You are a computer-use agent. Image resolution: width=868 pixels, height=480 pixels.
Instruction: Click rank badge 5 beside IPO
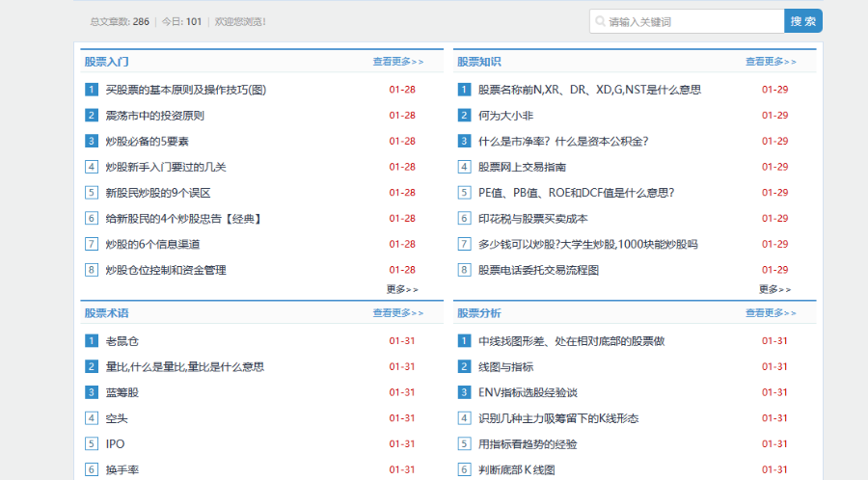(x=92, y=444)
